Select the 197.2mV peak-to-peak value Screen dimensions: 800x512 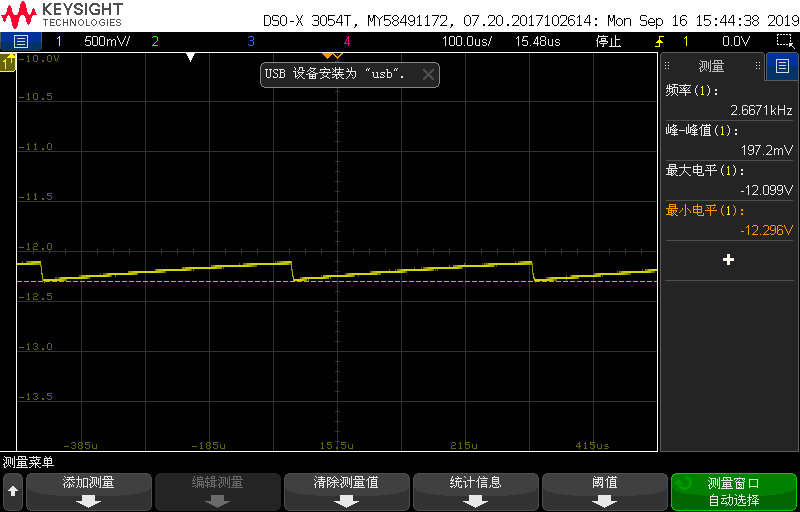(x=767, y=150)
